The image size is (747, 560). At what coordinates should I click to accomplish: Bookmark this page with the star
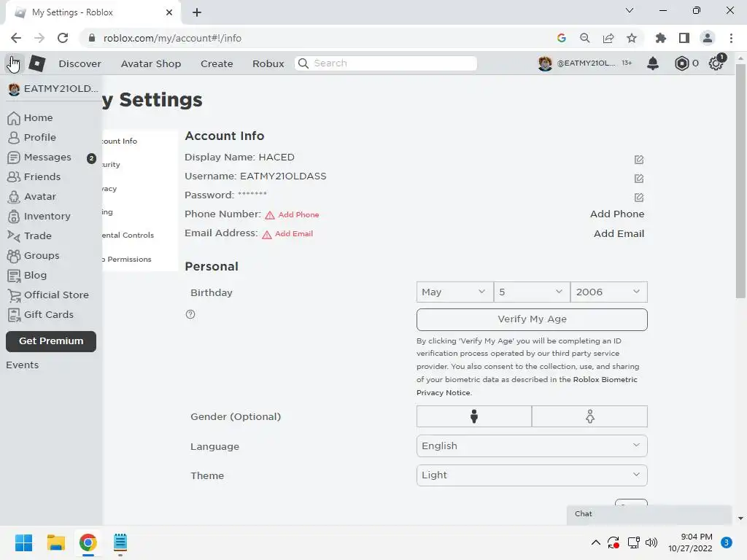(632, 38)
